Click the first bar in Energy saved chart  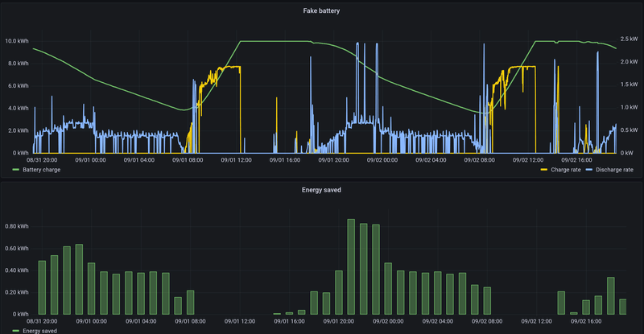click(x=42, y=287)
